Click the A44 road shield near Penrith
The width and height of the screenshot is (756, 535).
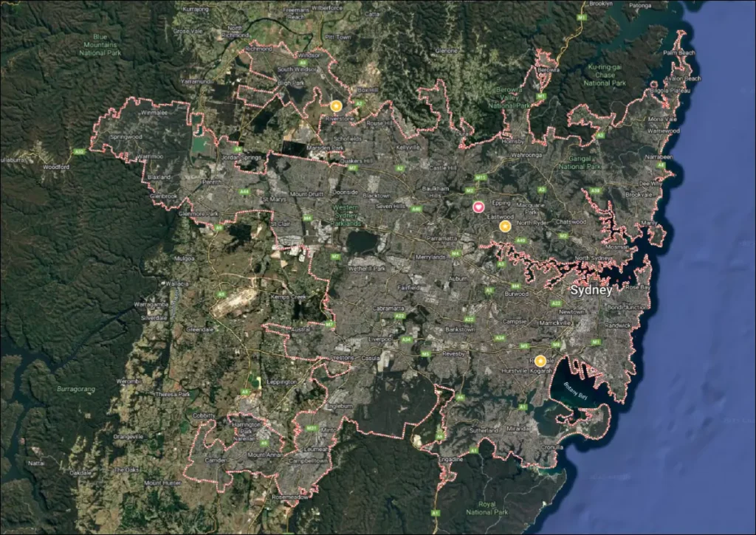click(x=243, y=191)
